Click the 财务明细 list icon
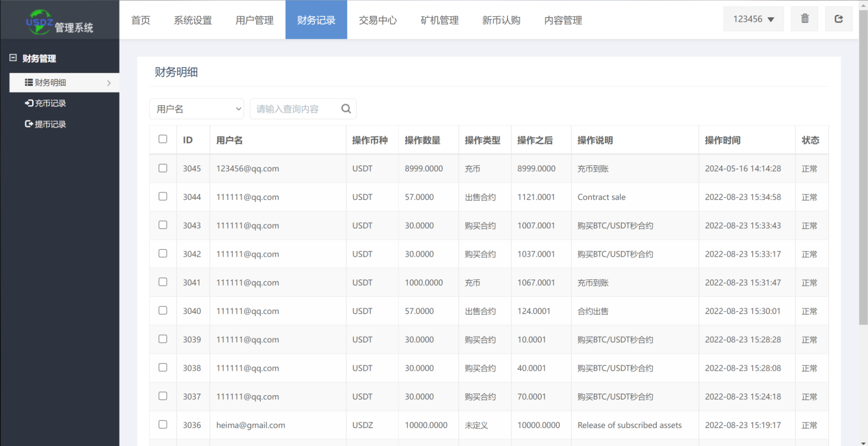The image size is (868, 446). pos(29,82)
